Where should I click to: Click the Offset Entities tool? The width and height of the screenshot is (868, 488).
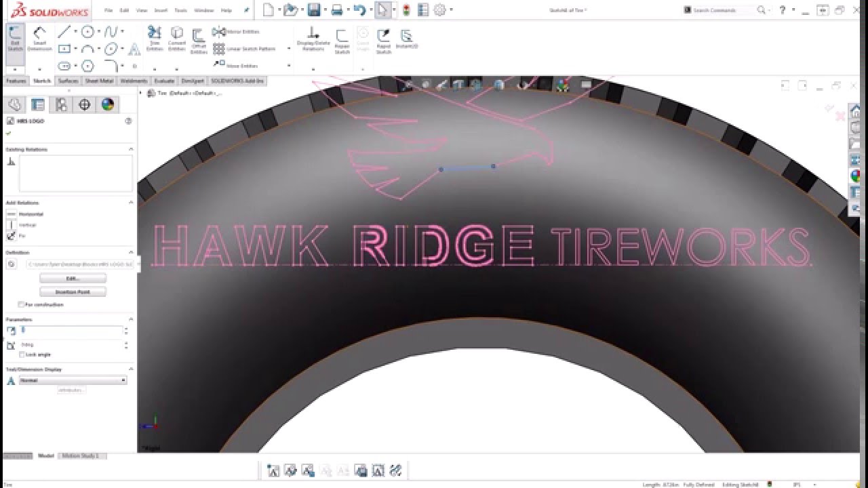199,41
